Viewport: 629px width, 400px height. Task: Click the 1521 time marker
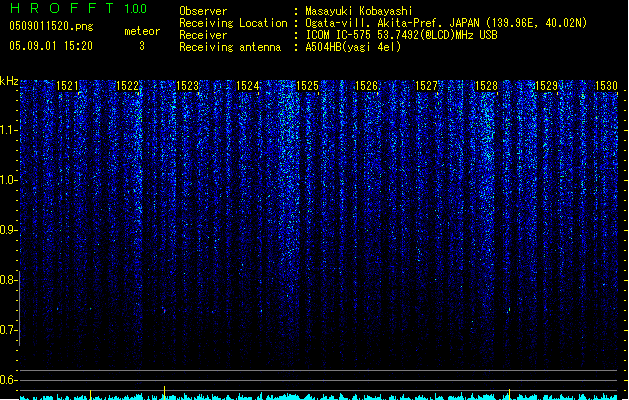[x=67, y=86]
